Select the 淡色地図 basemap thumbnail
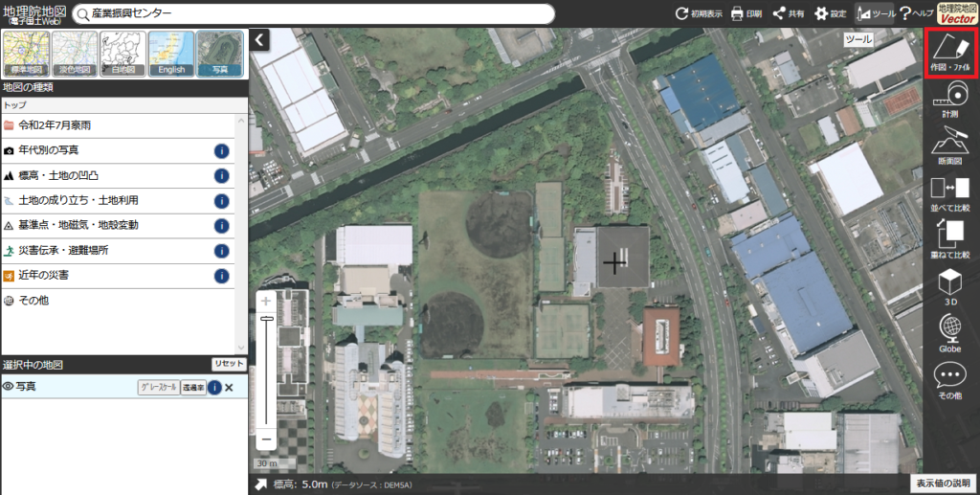980x495 pixels. 75,54
